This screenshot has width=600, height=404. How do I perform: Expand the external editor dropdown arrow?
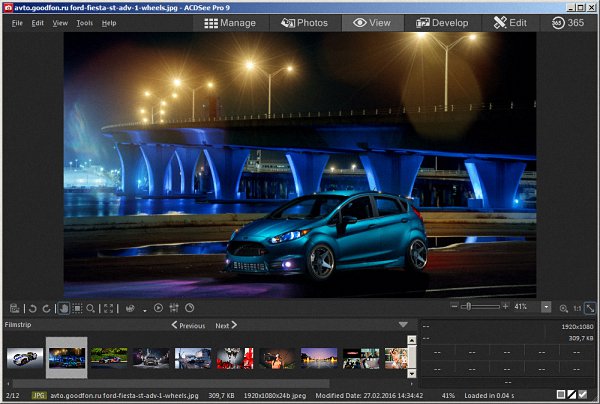point(144,309)
